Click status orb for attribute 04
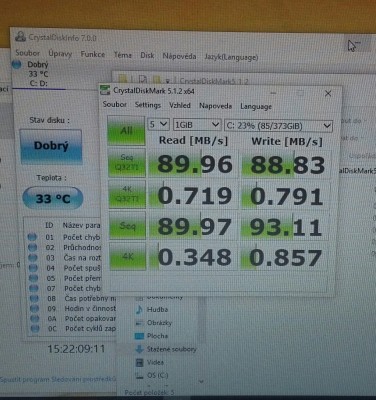 (x=33, y=268)
